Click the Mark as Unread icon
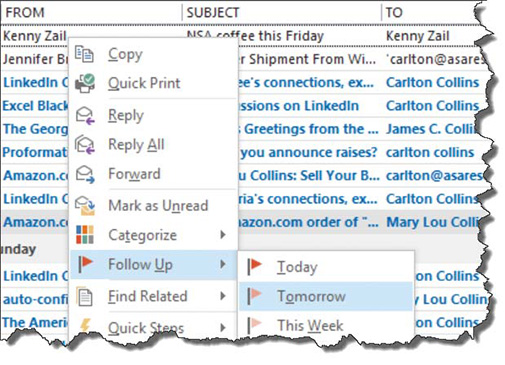505x365 pixels. click(85, 206)
